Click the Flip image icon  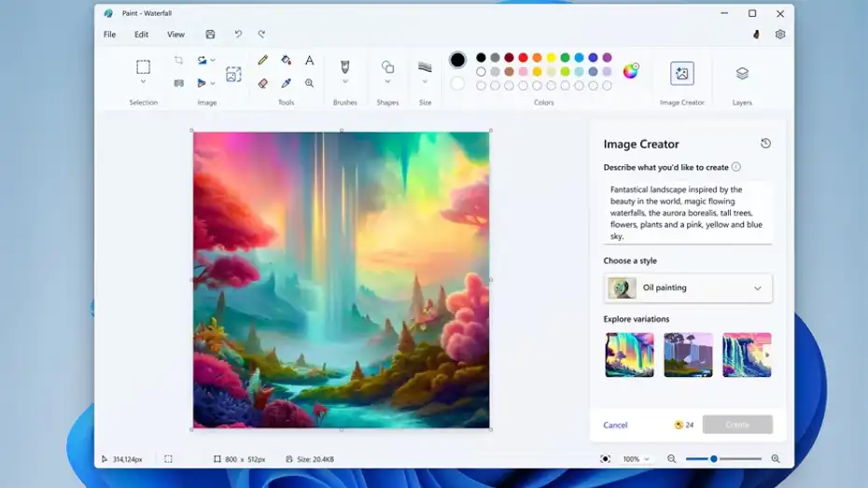(x=202, y=83)
